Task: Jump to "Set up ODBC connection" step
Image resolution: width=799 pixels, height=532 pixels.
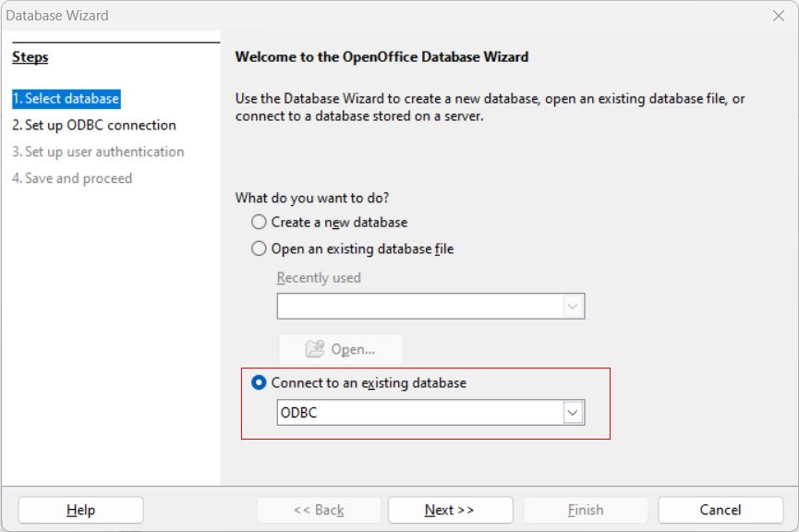Action: click(x=93, y=126)
